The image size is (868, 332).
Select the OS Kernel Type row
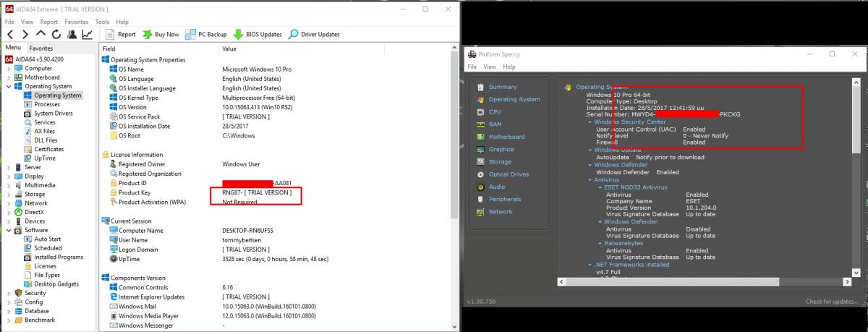275,98
